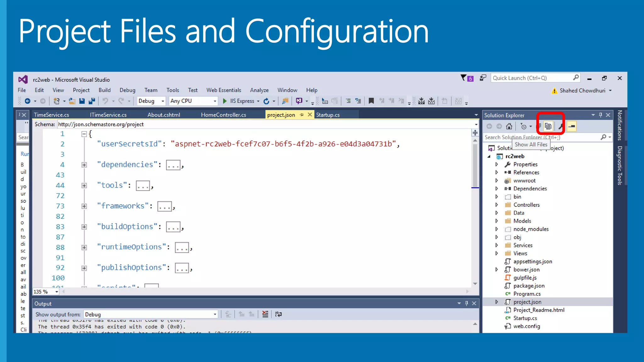Image resolution: width=644 pixels, height=362 pixels.
Task: Open the Shahed Chowdhuri account menu
Action: point(585,90)
